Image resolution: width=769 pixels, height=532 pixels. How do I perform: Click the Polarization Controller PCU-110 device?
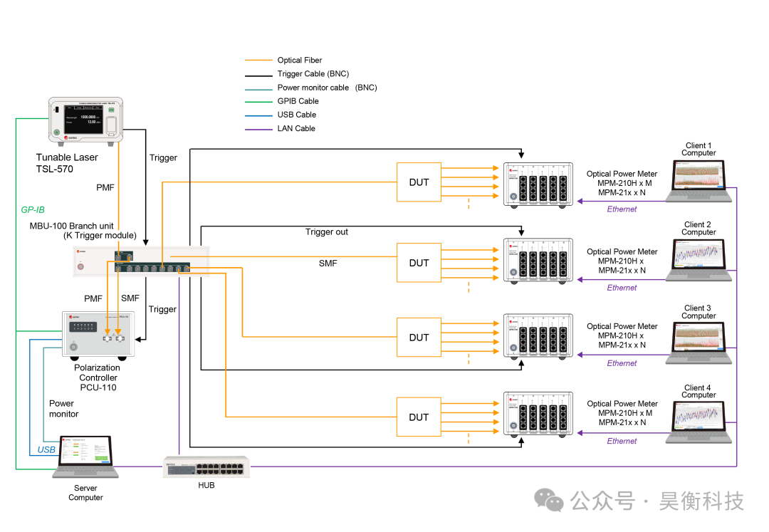(x=98, y=334)
